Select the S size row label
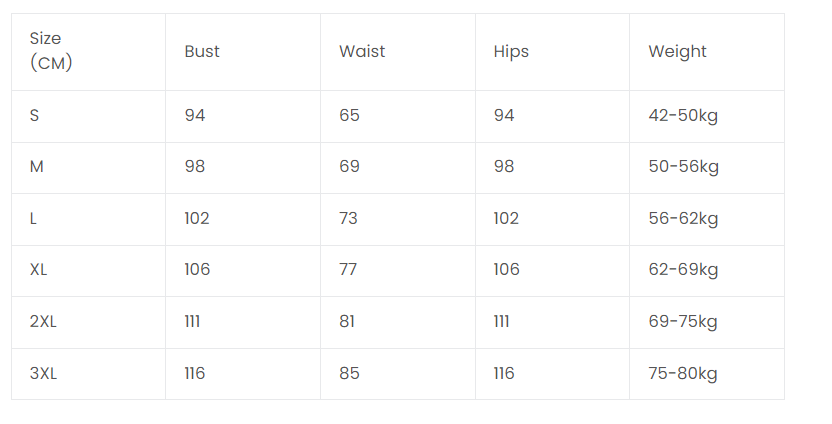This screenshot has width=832, height=424. pyautogui.click(x=35, y=116)
